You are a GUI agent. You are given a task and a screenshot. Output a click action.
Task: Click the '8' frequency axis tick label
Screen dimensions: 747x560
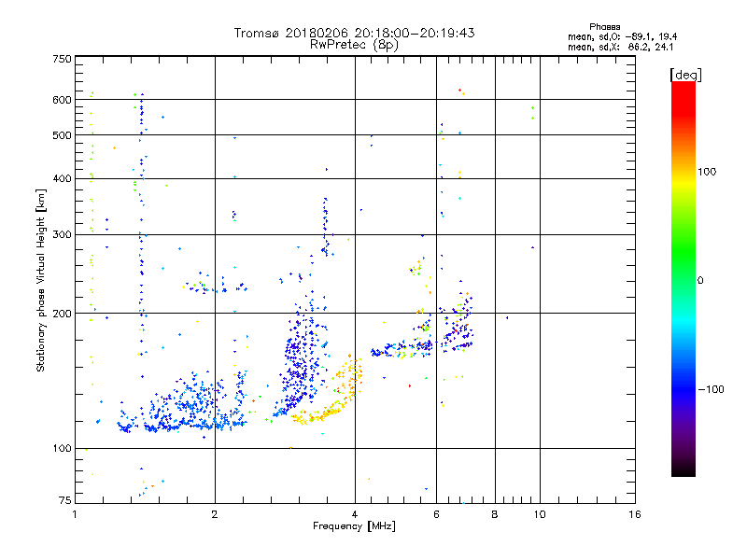[x=495, y=515]
